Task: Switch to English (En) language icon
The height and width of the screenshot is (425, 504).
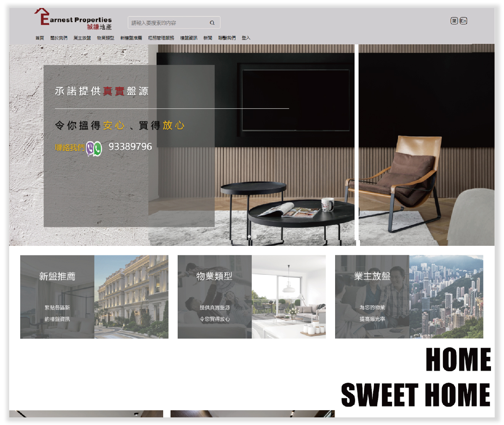Action: click(463, 21)
